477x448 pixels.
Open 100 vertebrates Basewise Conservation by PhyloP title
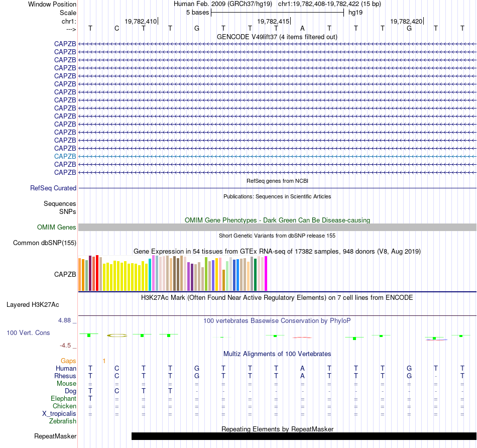(277, 320)
